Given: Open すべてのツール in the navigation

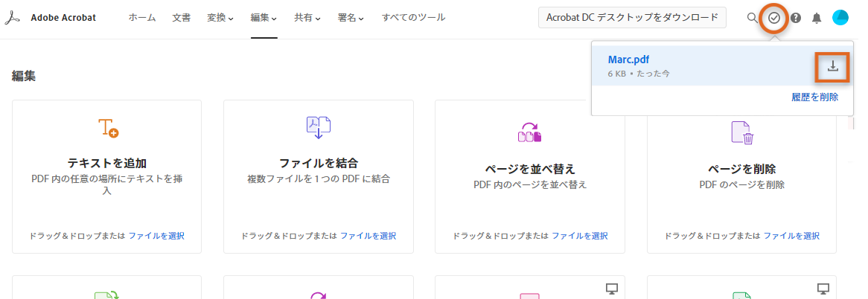Looking at the screenshot, I should tap(413, 18).
